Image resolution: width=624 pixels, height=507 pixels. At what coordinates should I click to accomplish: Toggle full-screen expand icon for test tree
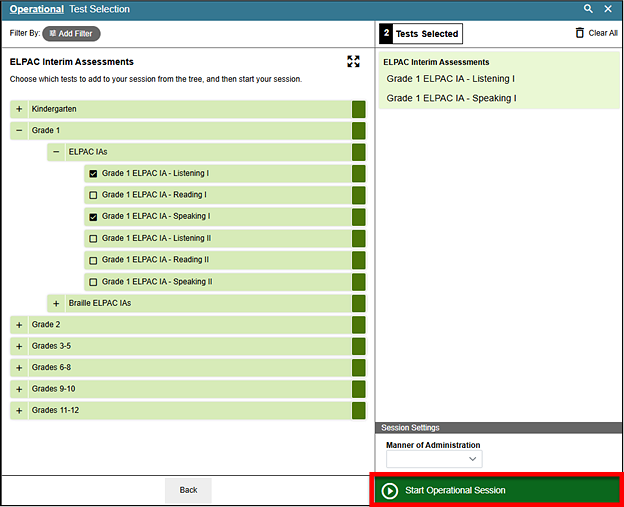[353, 61]
